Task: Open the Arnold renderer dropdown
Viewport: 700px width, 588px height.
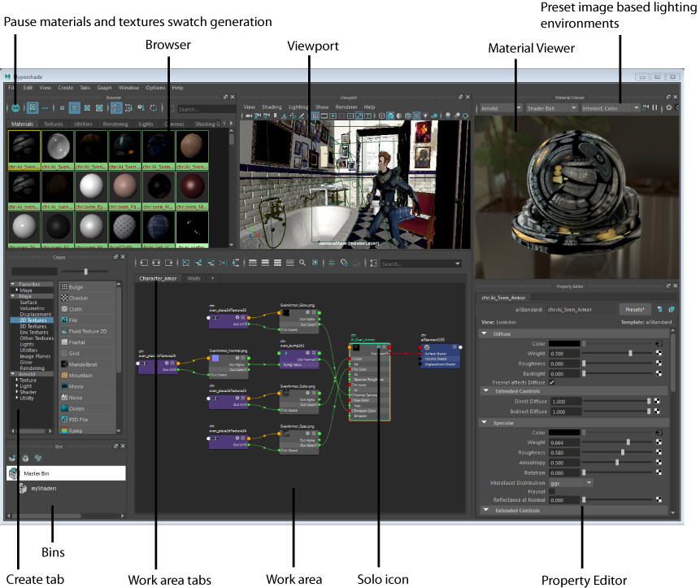Action: 501,108
